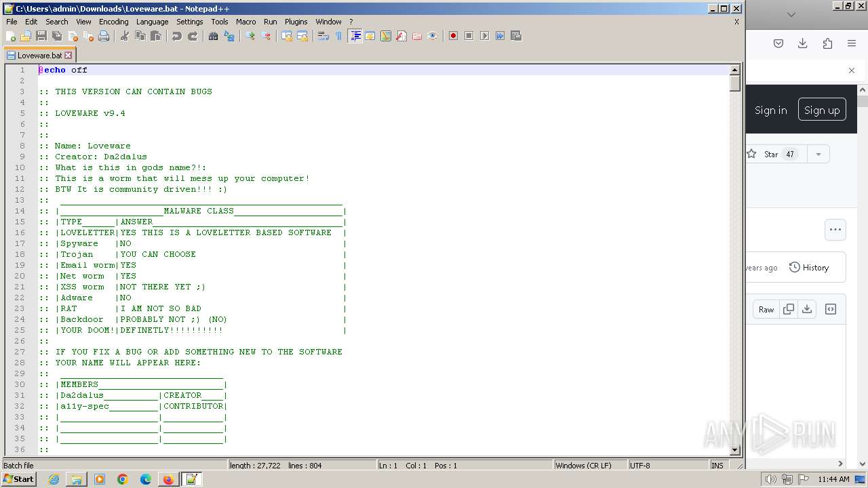
Task: Click the Replace toolbar icon
Action: tap(229, 36)
